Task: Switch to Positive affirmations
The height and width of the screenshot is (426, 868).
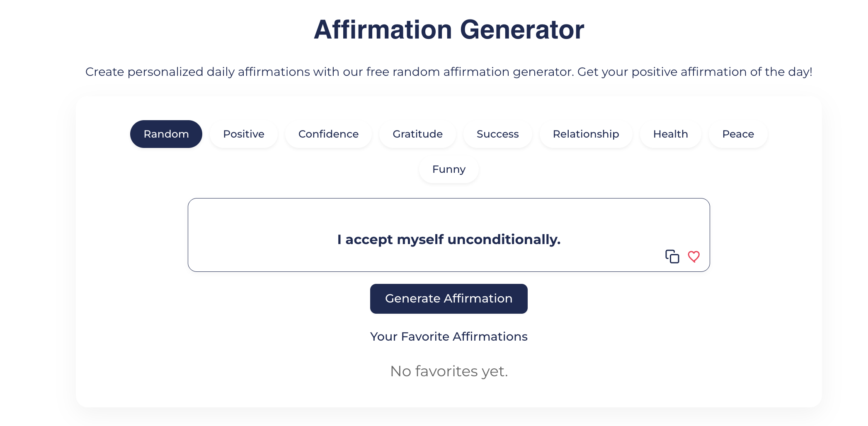Action: pyautogui.click(x=243, y=134)
